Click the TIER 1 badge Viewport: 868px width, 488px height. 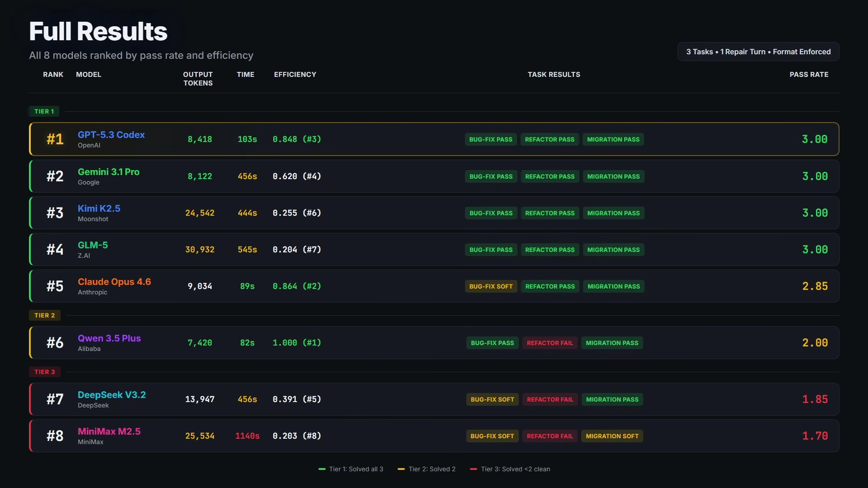[x=44, y=111]
